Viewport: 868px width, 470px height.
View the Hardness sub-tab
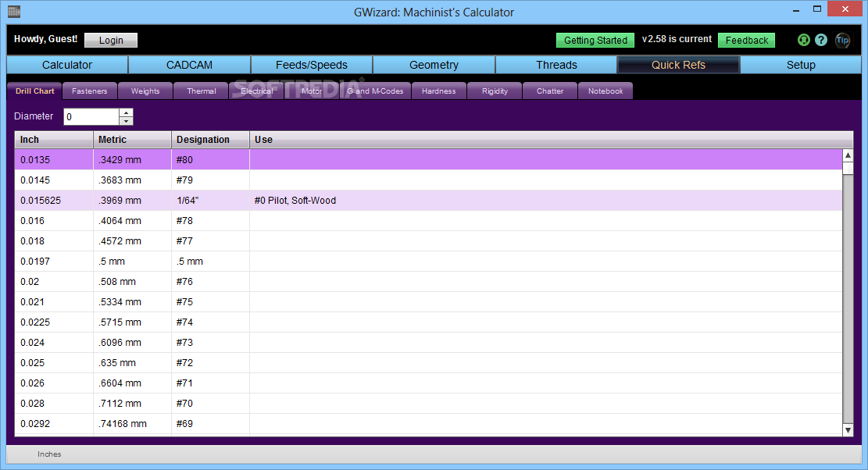(439, 91)
